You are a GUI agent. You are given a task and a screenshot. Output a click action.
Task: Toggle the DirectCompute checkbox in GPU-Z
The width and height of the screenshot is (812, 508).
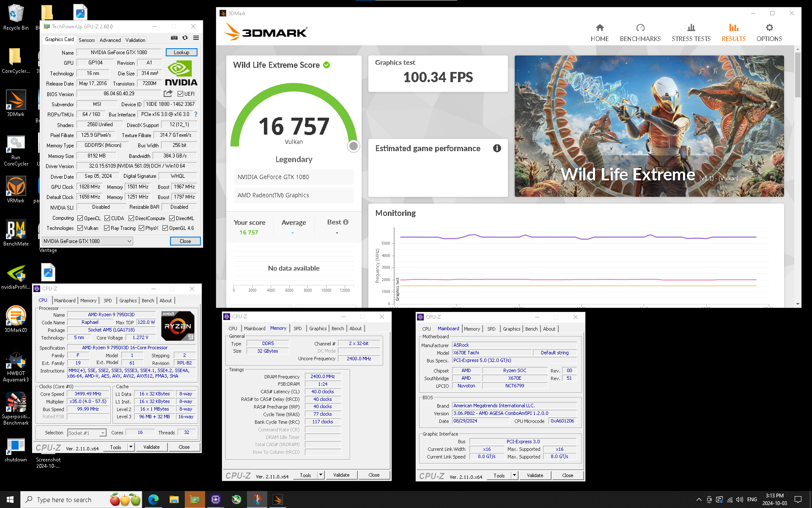click(x=132, y=218)
